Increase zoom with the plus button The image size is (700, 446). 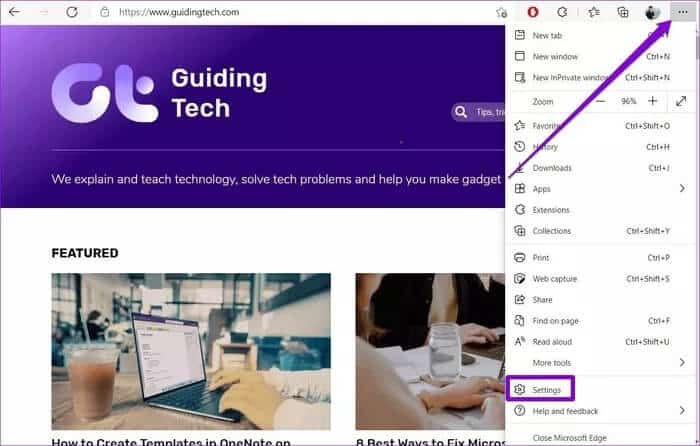point(653,101)
